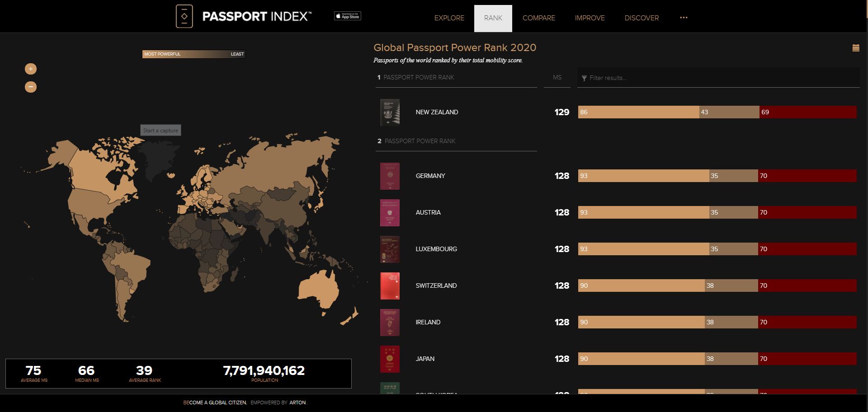868x412 pixels.
Task: Click the population figure 7,791,940,162
Action: pos(264,370)
